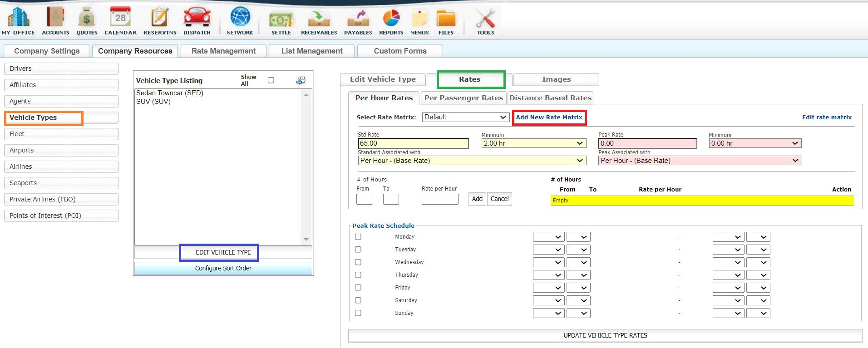868x348 pixels.
Task: Open the Accounts icon
Action: tap(55, 21)
